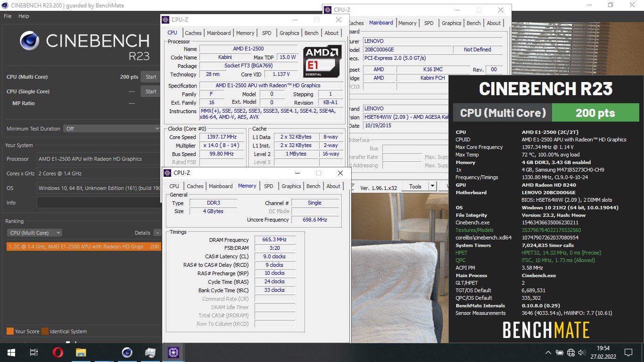
Task: Launch Opera browser from the taskbar
Action: tap(58, 352)
